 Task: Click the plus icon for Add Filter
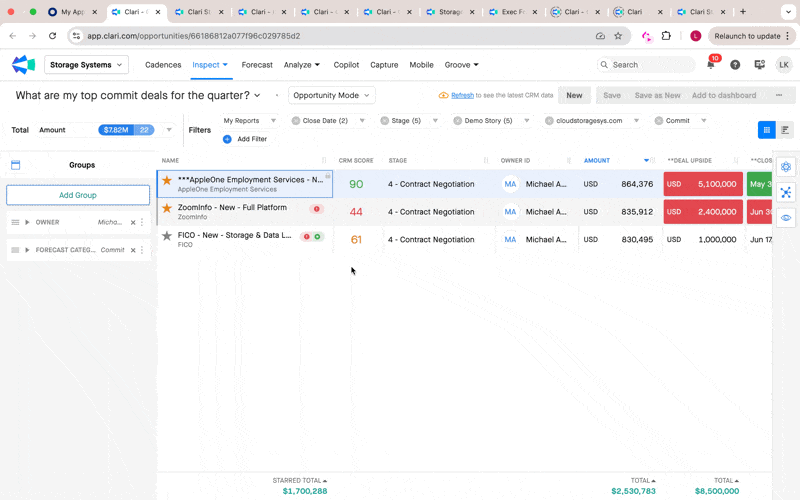click(227, 139)
